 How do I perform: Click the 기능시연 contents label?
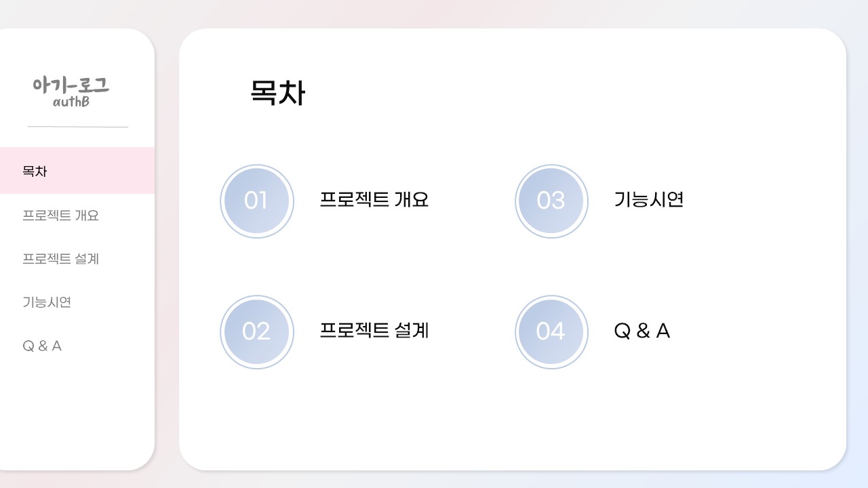click(648, 199)
